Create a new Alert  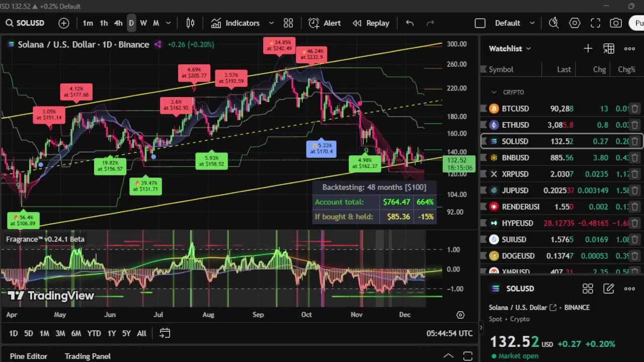click(x=325, y=23)
